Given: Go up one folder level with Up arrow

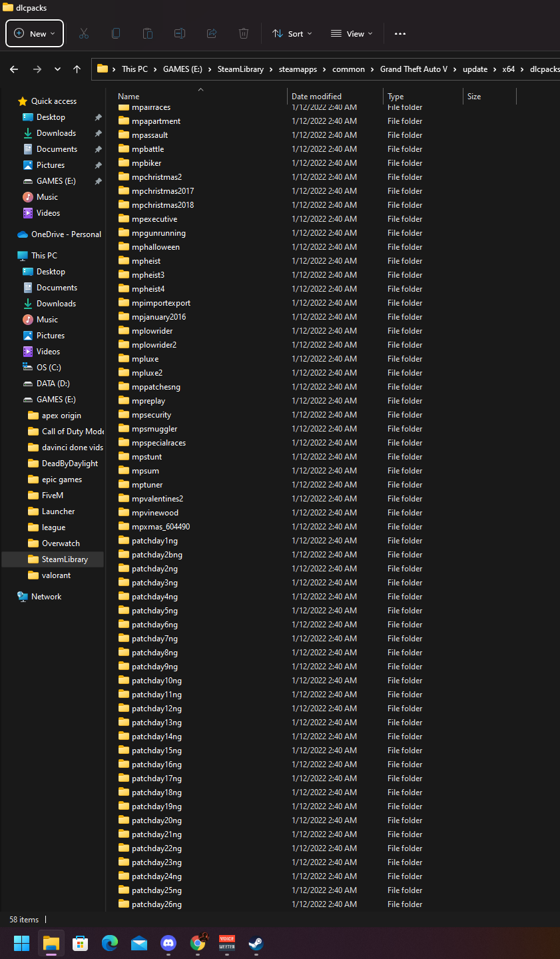Looking at the screenshot, I should tap(77, 69).
